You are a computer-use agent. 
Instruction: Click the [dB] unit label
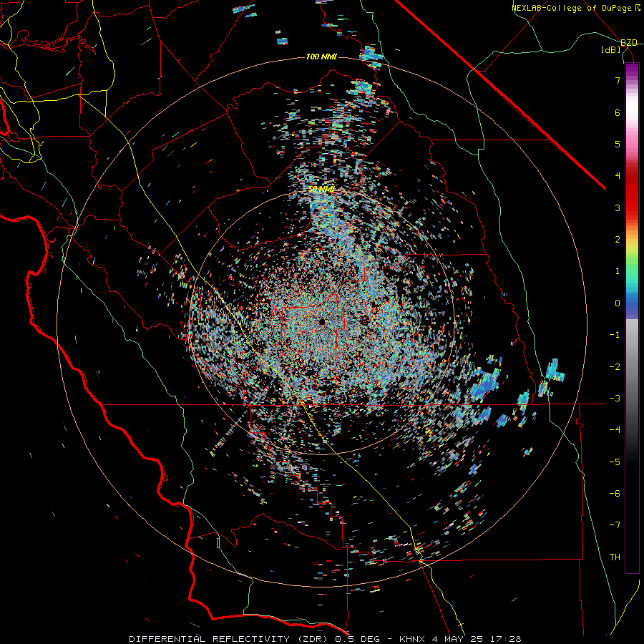point(611,49)
